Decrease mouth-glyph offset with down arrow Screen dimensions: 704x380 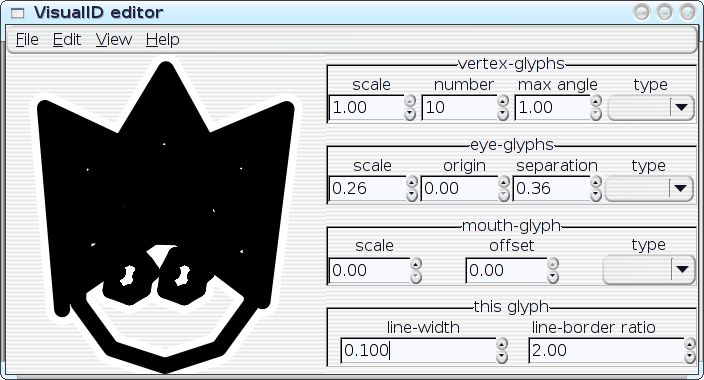click(x=553, y=277)
